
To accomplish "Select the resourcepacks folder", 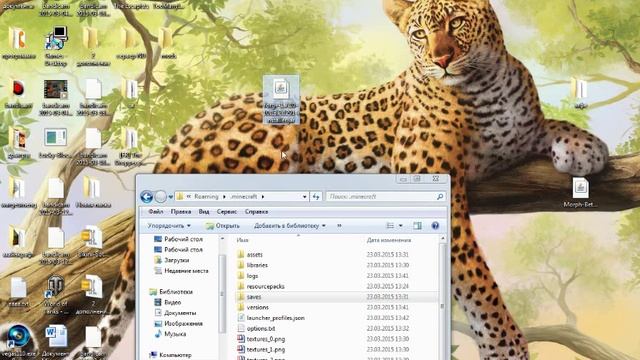I will coord(265,287).
